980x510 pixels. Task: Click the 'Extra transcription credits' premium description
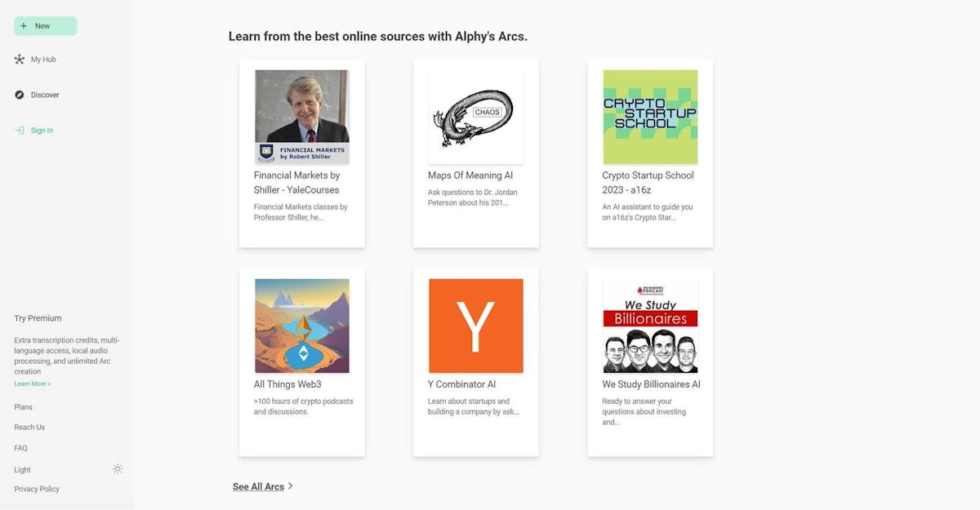coord(67,356)
